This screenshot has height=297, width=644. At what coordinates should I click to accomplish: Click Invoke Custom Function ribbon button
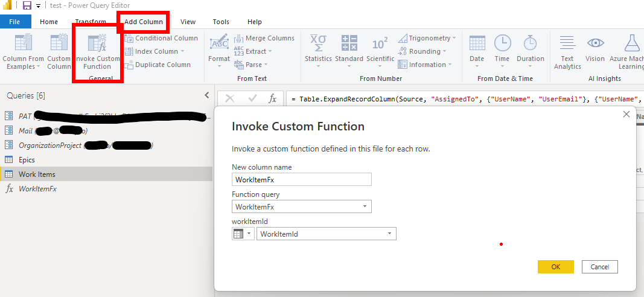[97, 52]
